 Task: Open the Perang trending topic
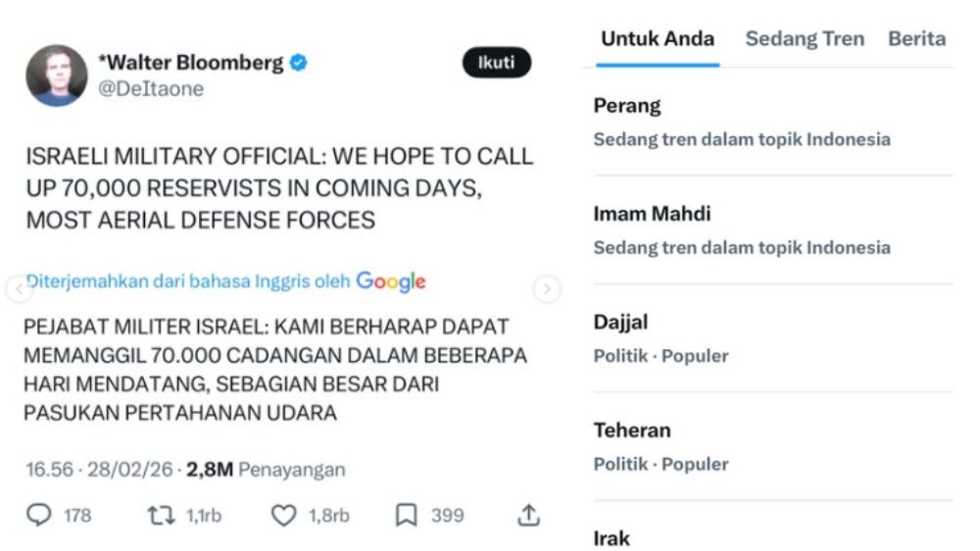pos(627,106)
